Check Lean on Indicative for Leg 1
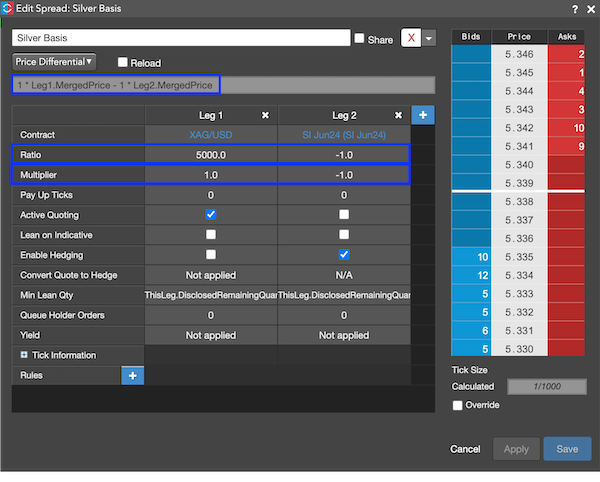Screen dimensions: 600x482 tap(211, 234)
